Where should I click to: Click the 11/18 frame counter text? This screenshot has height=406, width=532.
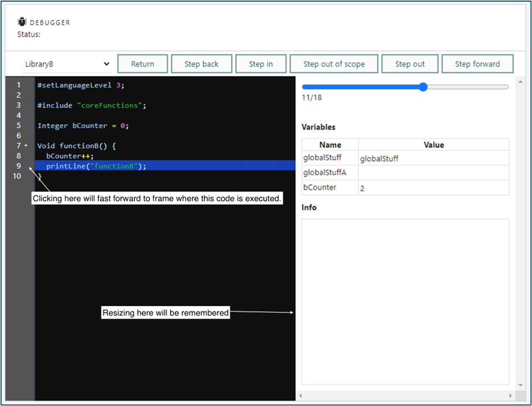point(311,98)
